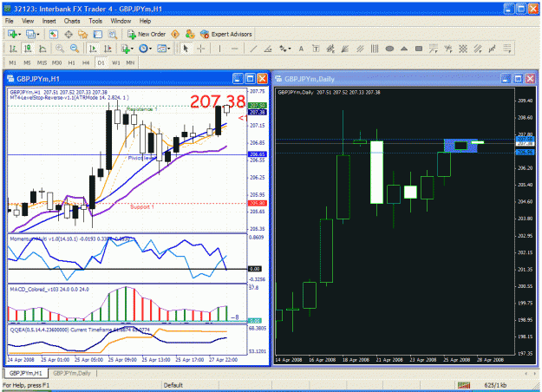Switch to M5 timeframe
542x392 pixels.
tap(27, 63)
